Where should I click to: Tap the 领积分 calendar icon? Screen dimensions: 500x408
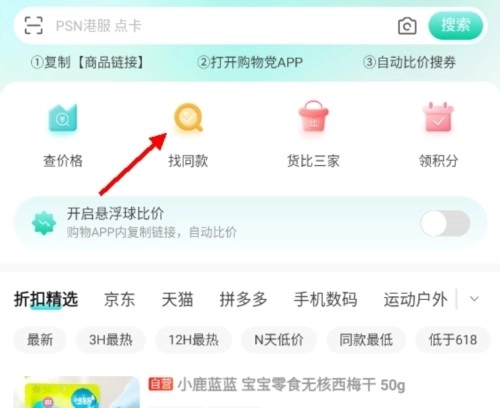(x=438, y=117)
